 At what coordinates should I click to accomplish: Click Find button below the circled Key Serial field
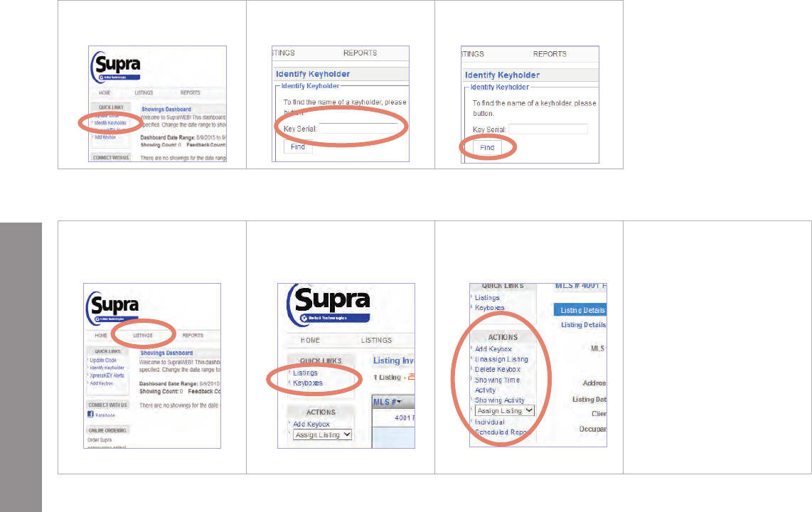point(298,147)
